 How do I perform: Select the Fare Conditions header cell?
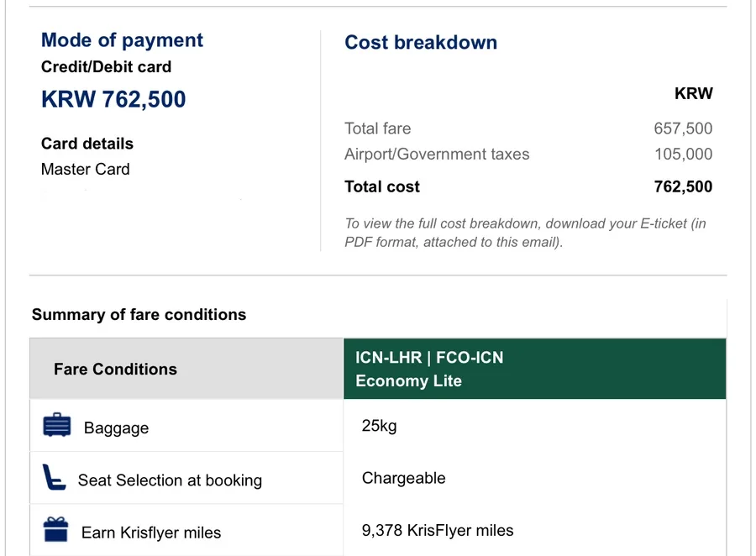click(115, 369)
